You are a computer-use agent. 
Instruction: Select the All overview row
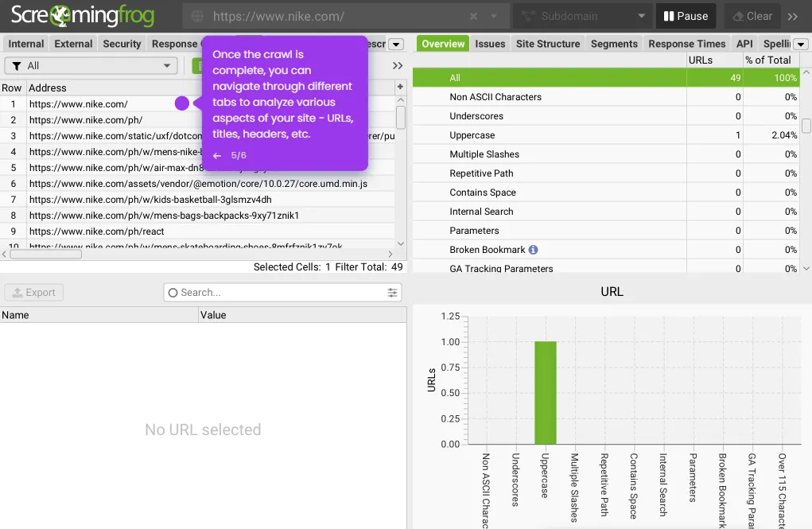[x=606, y=78]
